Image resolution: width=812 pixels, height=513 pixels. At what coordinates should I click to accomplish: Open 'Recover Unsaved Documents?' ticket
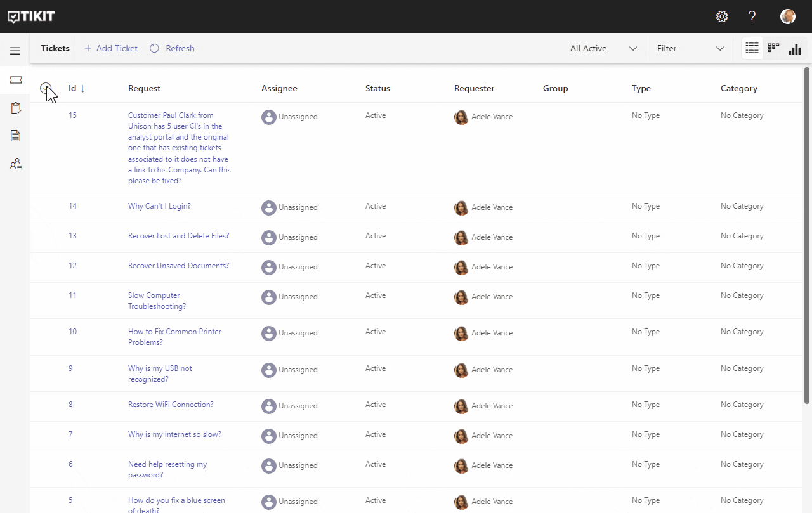pos(178,266)
